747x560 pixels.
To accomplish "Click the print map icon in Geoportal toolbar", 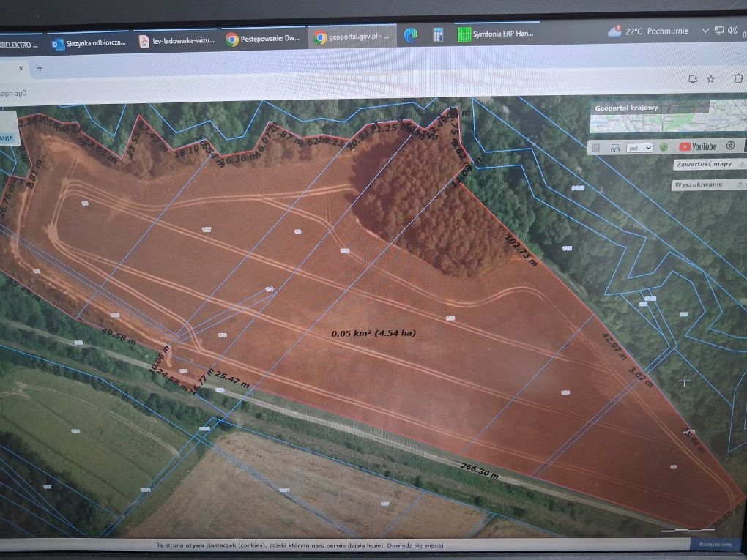I will point(615,148).
